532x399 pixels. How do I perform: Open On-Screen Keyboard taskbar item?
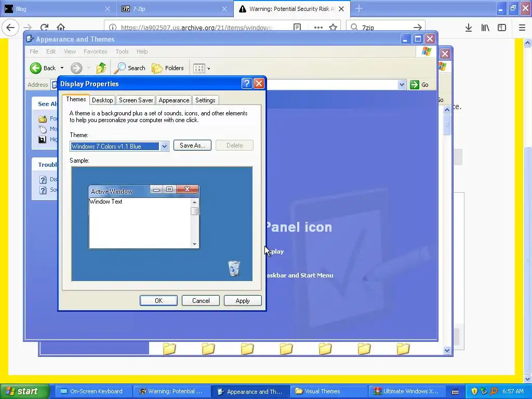click(x=92, y=391)
